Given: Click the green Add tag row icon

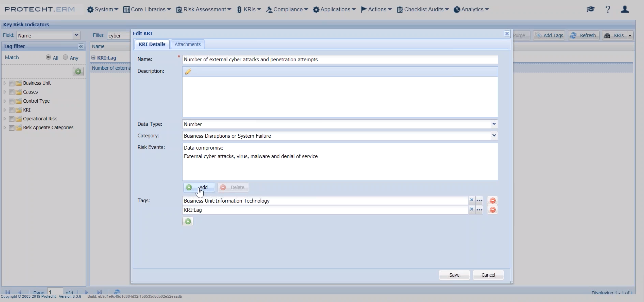Looking at the screenshot, I should click(x=188, y=221).
